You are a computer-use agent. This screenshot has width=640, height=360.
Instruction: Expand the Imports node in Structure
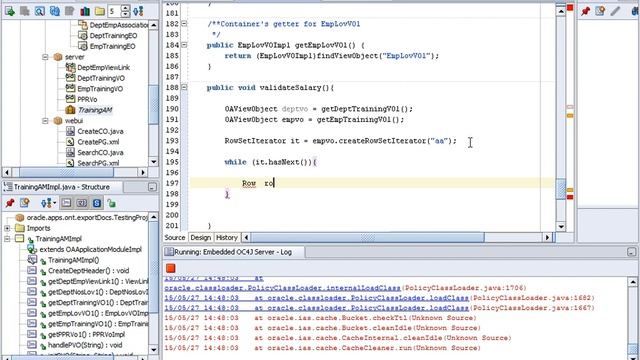7,229
